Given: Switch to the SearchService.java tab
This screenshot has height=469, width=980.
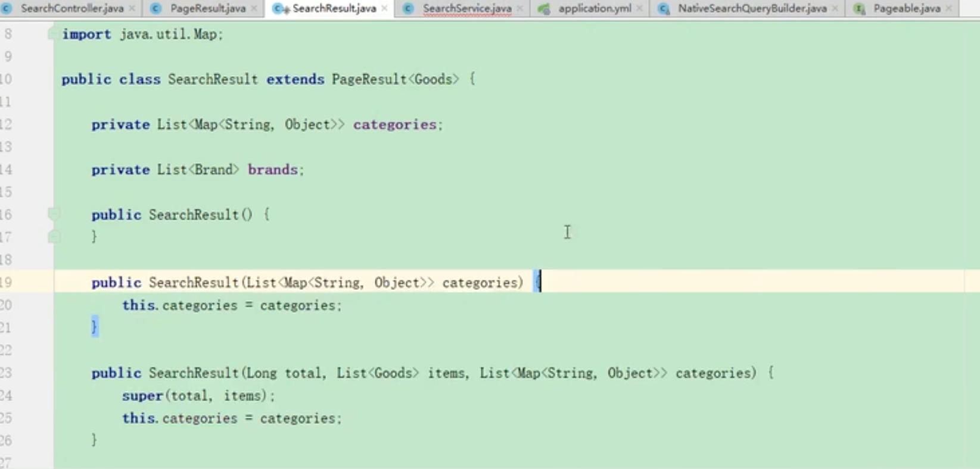Looking at the screenshot, I should 467,8.
